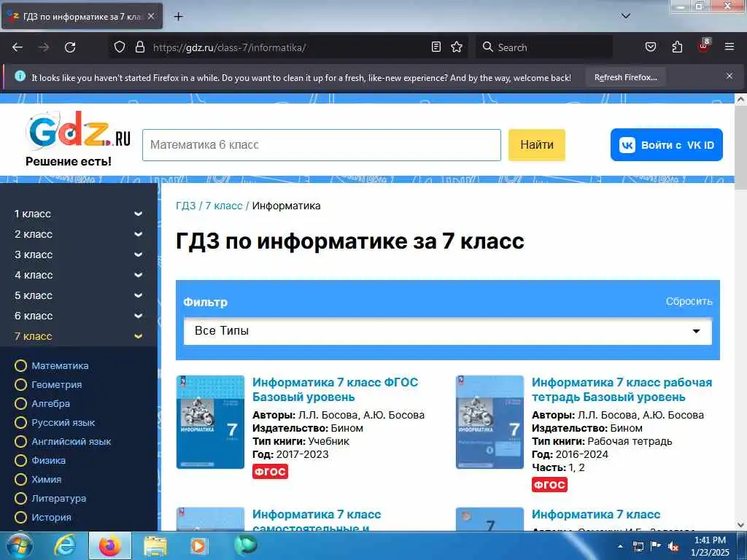The height and width of the screenshot is (560, 747).
Task: Click the Firefox Search box
Action: tap(544, 47)
